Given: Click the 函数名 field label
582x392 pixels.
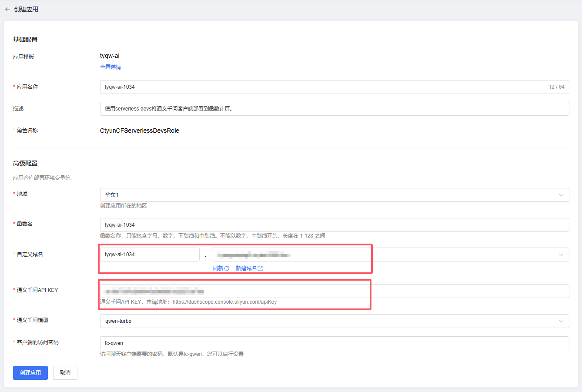Looking at the screenshot, I should click(x=24, y=224).
